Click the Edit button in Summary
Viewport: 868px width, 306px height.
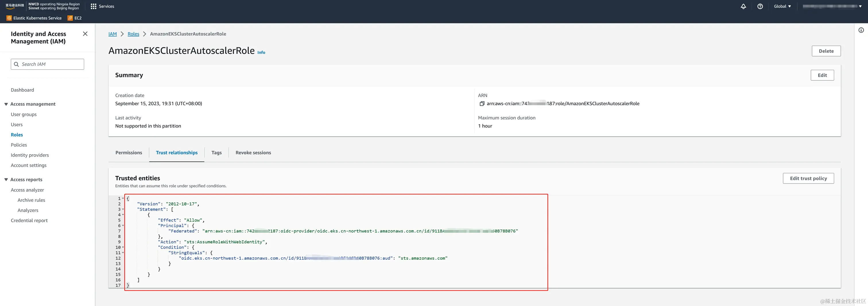point(822,75)
